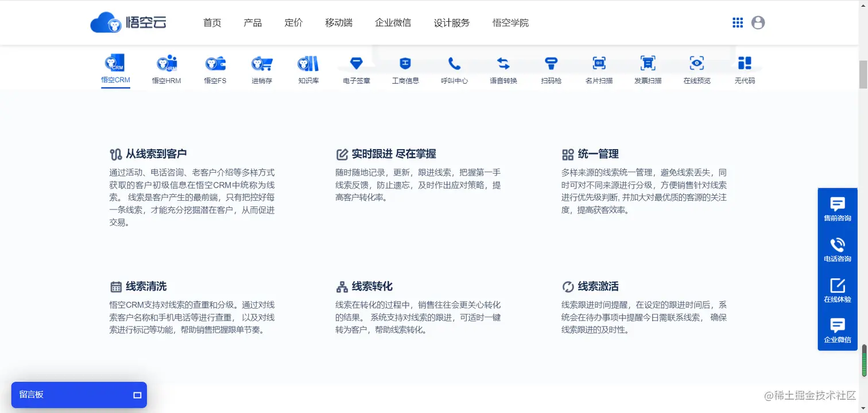Click the 售前咨询 chat icon
The height and width of the screenshot is (413, 868).
[x=838, y=204]
